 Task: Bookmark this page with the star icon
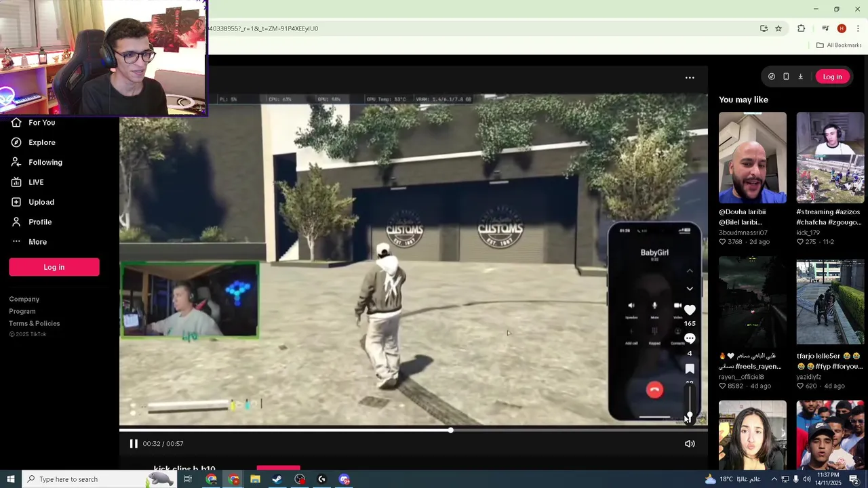[x=778, y=28]
